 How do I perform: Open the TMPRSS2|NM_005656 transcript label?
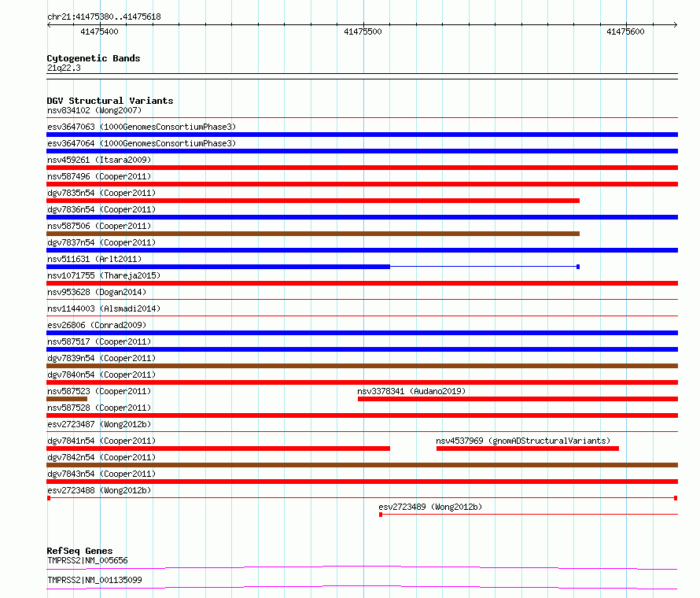point(87,560)
